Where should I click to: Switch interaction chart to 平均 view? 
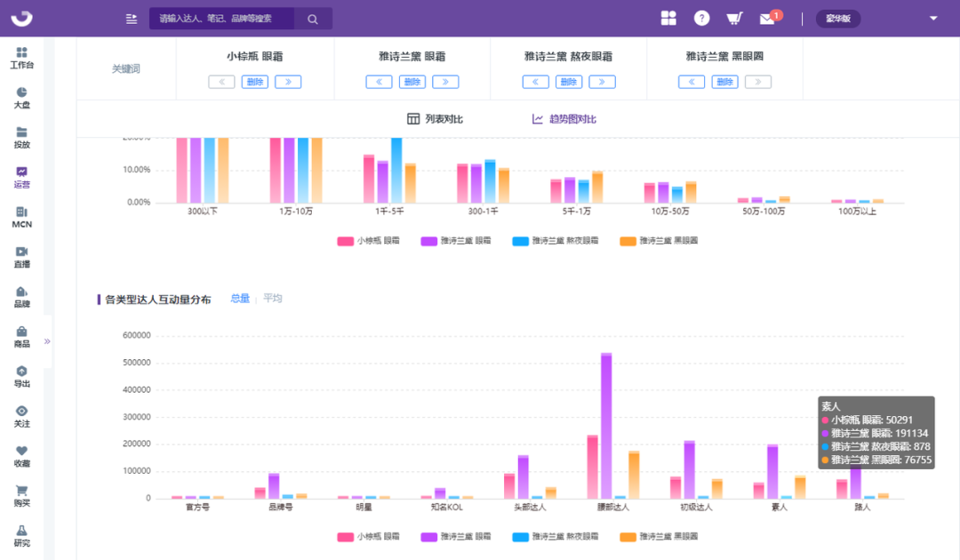coord(272,299)
